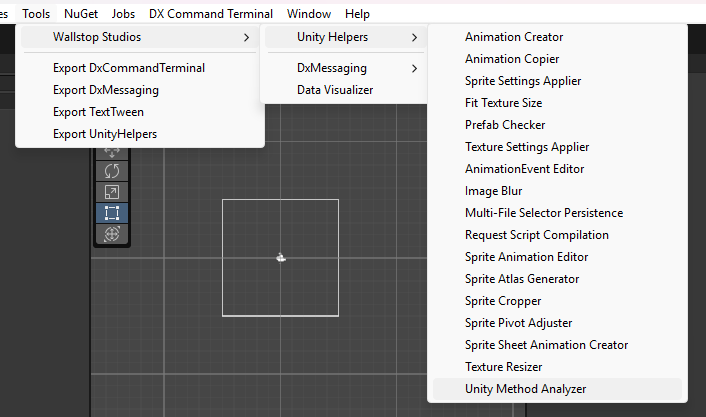
Task: Select the partly hidden Move tool icon
Action: (112, 153)
